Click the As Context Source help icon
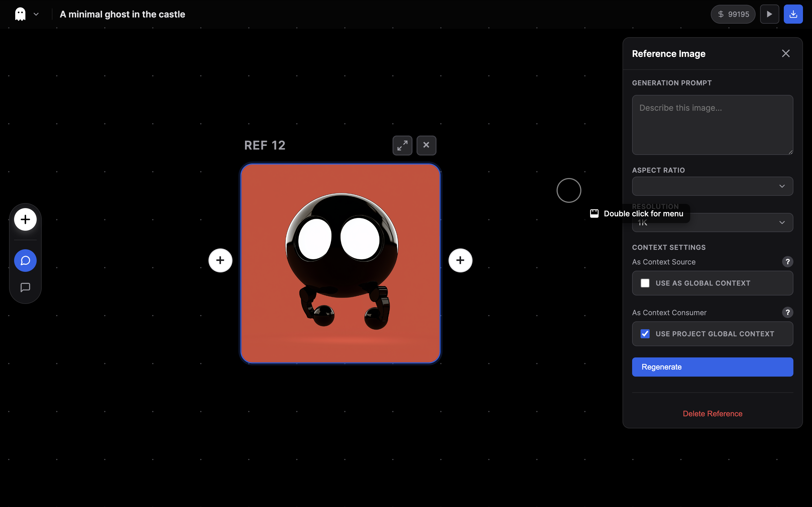Image resolution: width=812 pixels, height=507 pixels. 787,262
